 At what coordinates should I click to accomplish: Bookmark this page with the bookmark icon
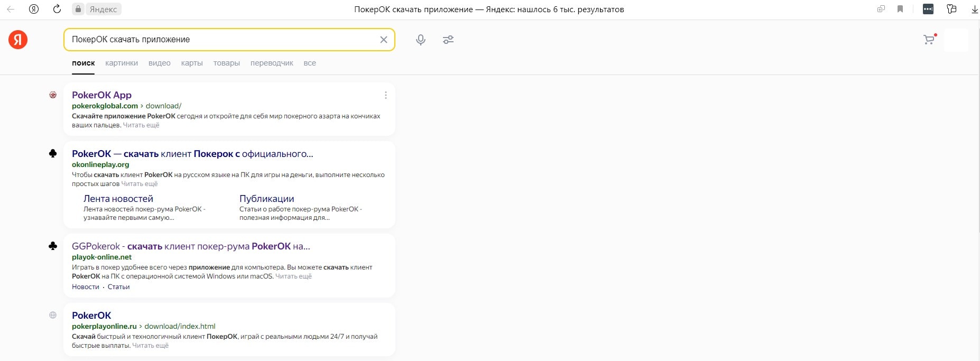pos(900,9)
